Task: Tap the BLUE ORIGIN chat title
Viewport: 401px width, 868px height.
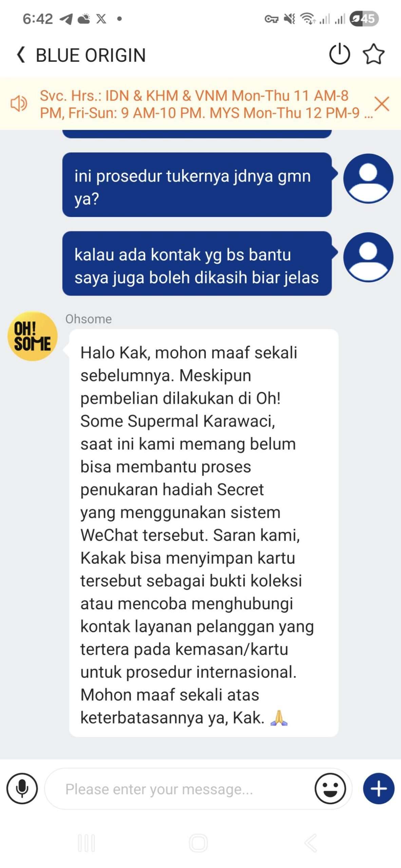Action: pyautogui.click(x=91, y=55)
